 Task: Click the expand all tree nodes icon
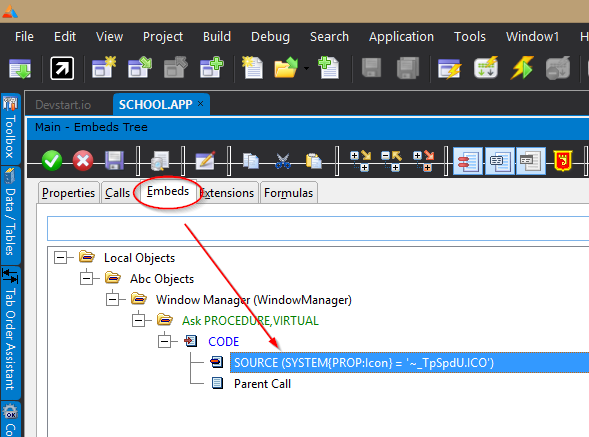(x=361, y=161)
